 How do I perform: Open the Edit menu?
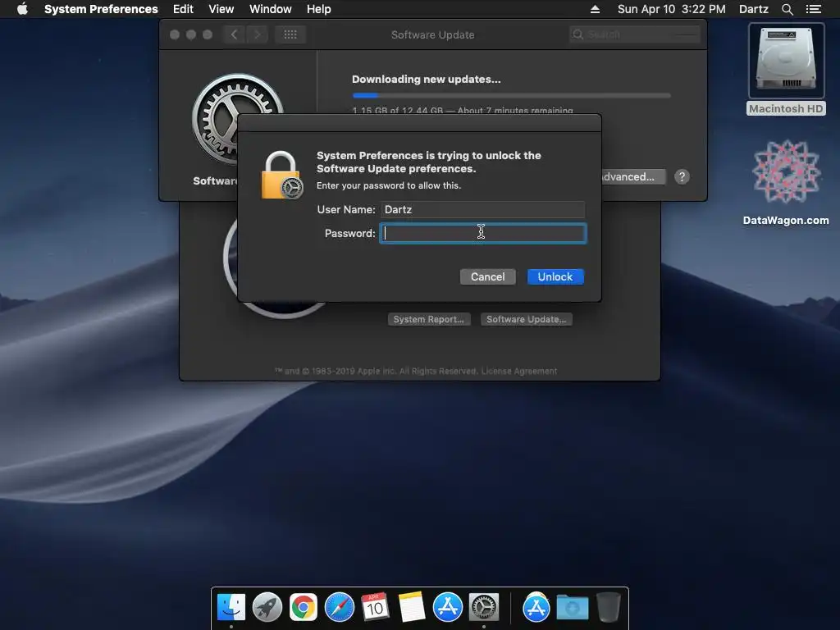pos(183,9)
